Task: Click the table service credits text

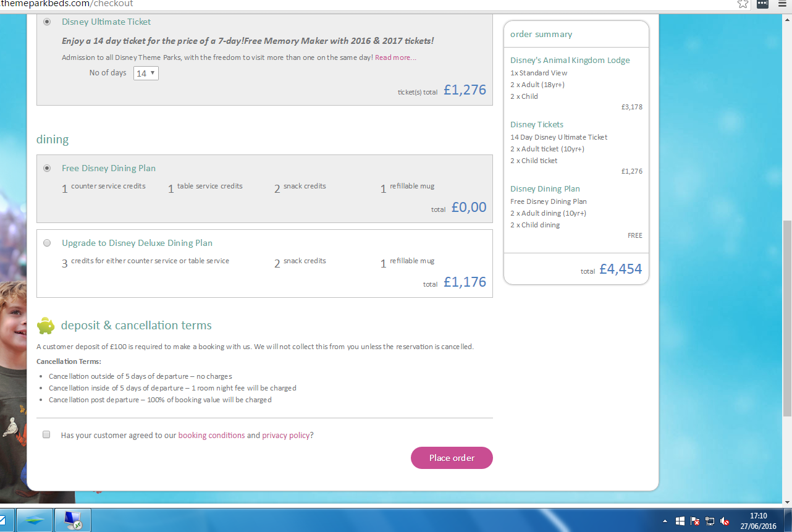Action: (x=210, y=186)
